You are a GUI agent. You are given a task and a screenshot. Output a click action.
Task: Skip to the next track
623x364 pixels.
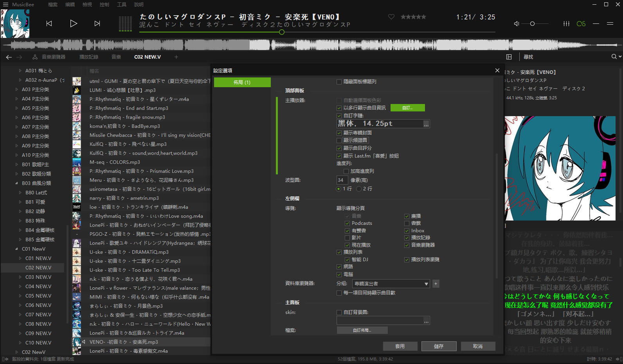(x=97, y=23)
